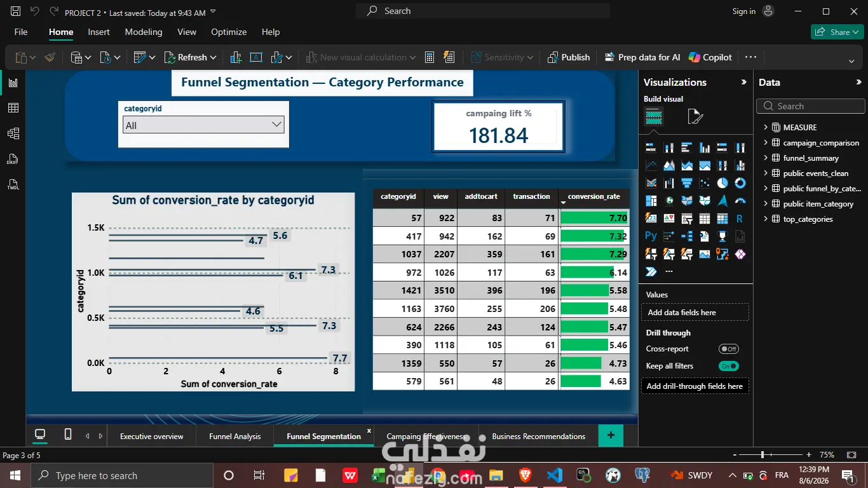Select the Python visual icon
The height and width of the screenshot is (488, 868).
point(651,236)
